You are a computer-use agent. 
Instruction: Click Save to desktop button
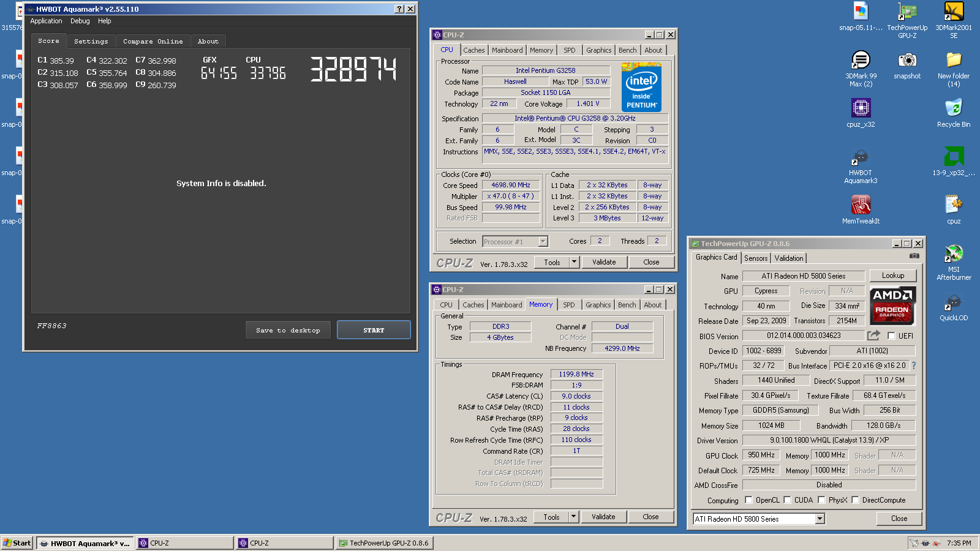click(x=288, y=330)
